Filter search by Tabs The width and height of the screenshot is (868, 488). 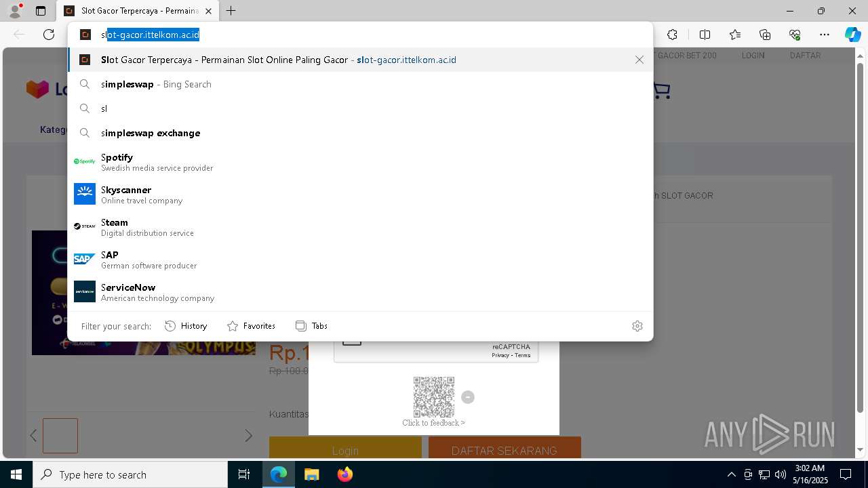tap(312, 326)
